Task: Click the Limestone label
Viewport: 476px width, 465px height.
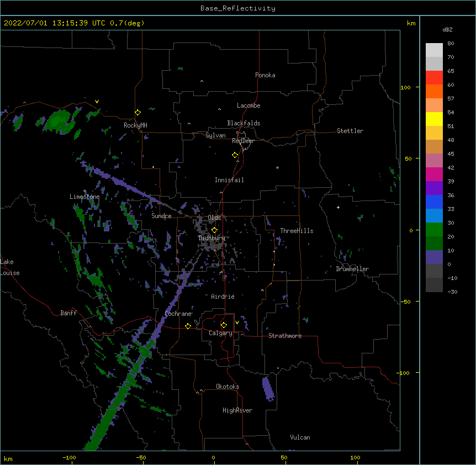Action: point(84,197)
